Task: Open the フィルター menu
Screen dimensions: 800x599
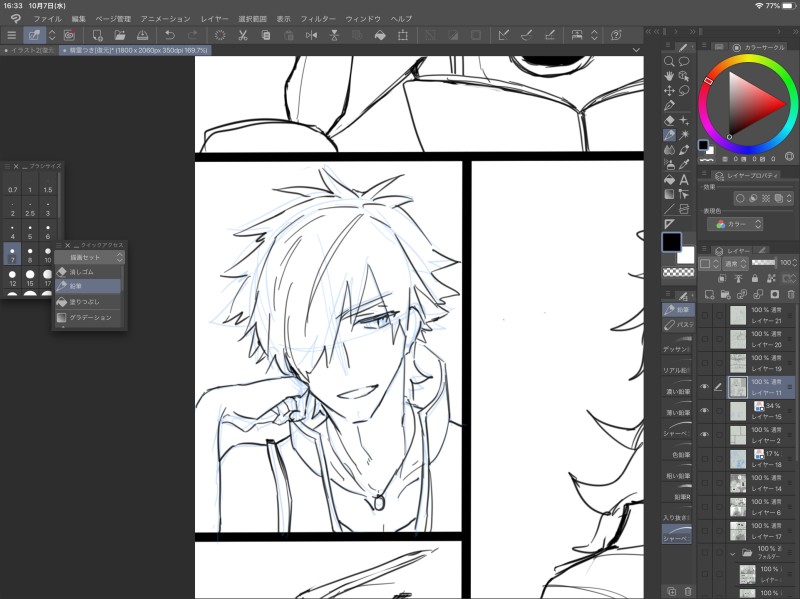Action: [318, 19]
